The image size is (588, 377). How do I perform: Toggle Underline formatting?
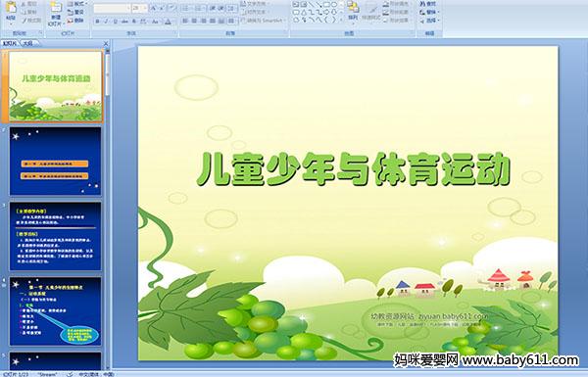pos(116,22)
